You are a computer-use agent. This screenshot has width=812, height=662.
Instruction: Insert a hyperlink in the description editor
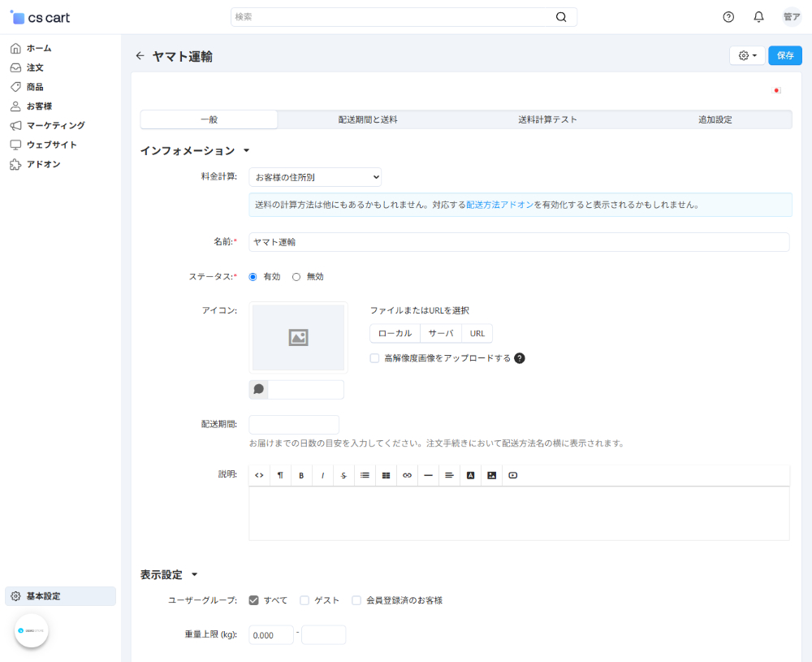[x=407, y=475]
